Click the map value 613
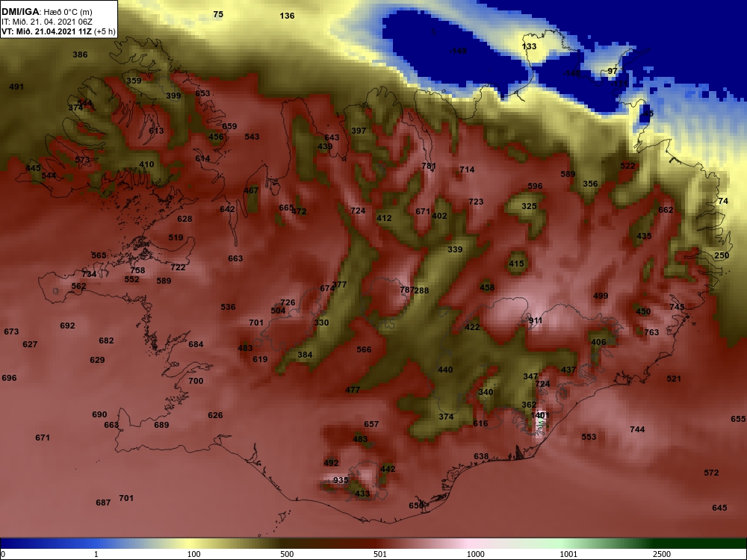The width and height of the screenshot is (747, 560). (156, 131)
